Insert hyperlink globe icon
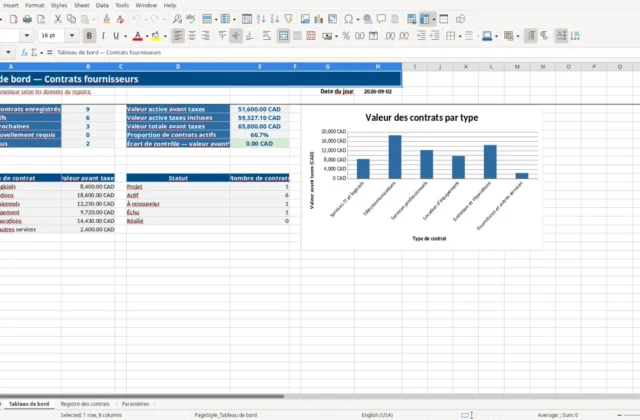The image size is (640, 420). (367, 19)
